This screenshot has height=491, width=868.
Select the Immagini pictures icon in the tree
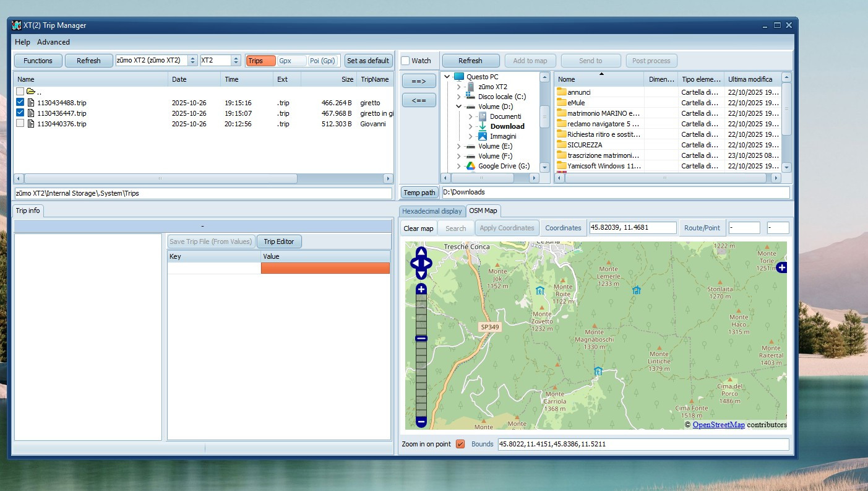click(483, 136)
